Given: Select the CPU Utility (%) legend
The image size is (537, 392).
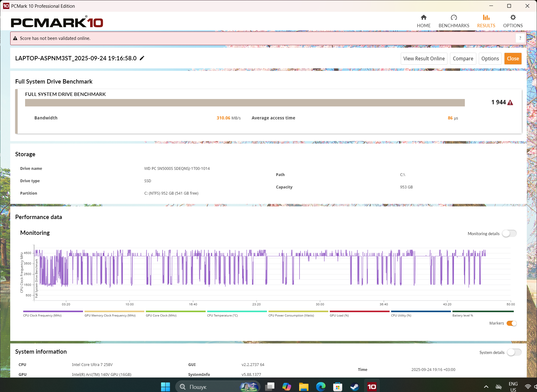Looking at the screenshot, I should click(421, 314).
